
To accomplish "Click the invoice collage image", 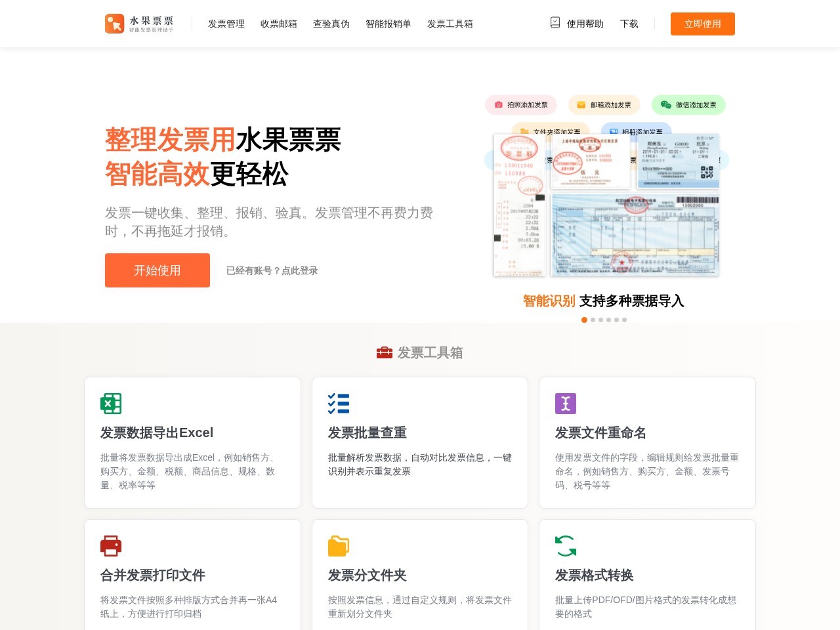I will (x=606, y=205).
